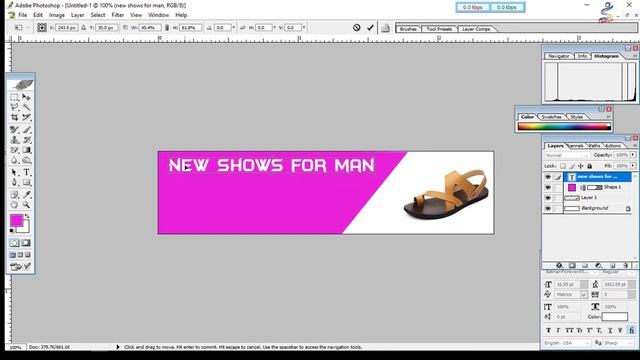
Task: Select the Blur tool
Action: 14,160
